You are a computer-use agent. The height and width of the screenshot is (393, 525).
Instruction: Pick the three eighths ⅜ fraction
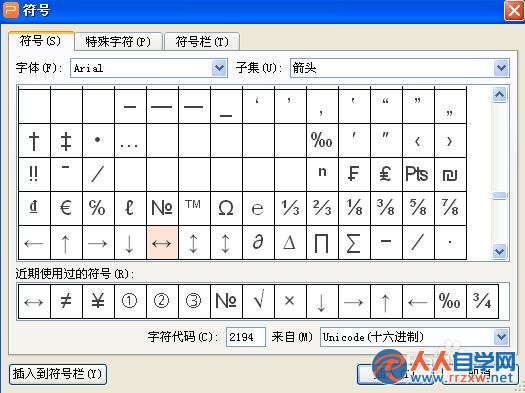[x=386, y=208]
